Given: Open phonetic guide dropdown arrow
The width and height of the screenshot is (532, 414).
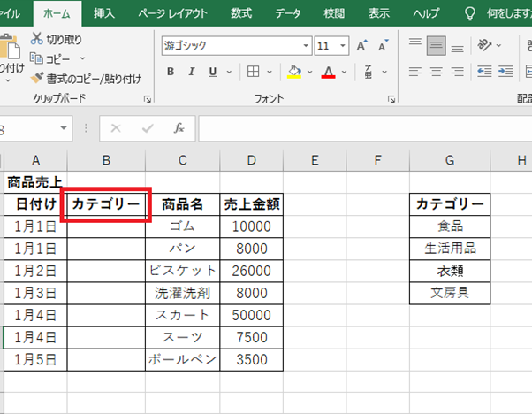Looking at the screenshot, I should click(x=384, y=72).
